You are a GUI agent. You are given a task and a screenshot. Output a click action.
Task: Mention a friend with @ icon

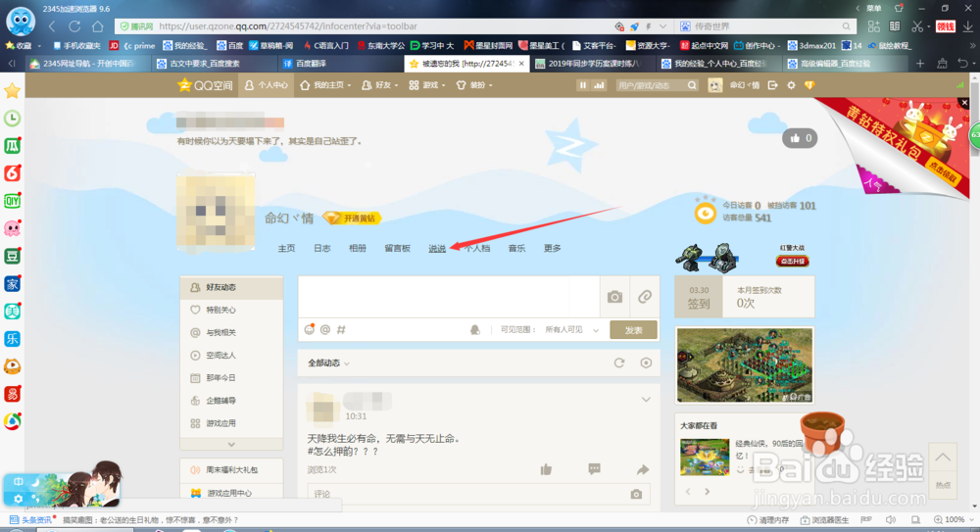pos(325,329)
